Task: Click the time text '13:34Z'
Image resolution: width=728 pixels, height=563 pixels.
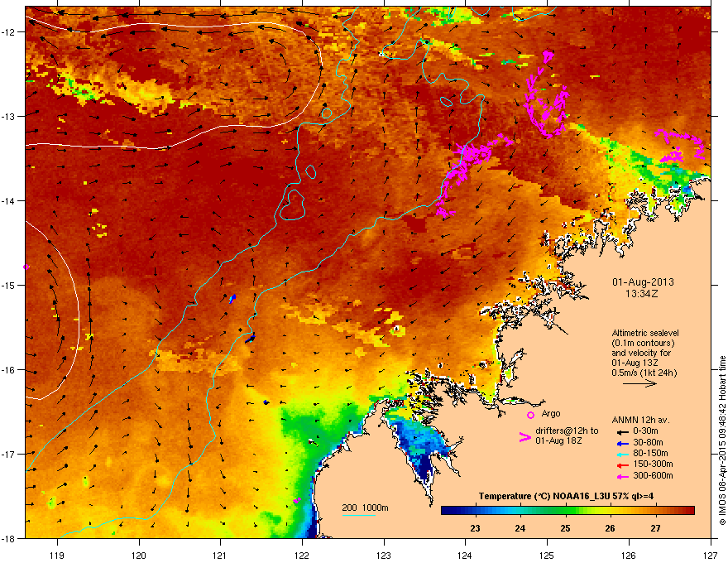Action: pyautogui.click(x=642, y=294)
